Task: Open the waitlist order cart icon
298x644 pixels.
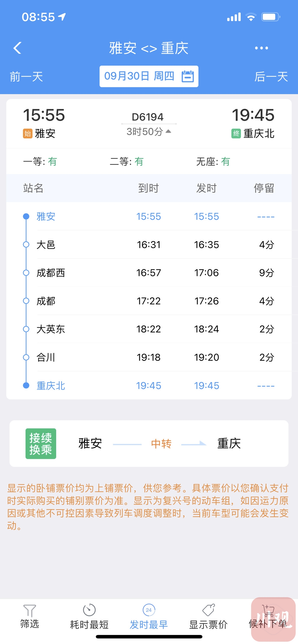Action: click(x=268, y=610)
